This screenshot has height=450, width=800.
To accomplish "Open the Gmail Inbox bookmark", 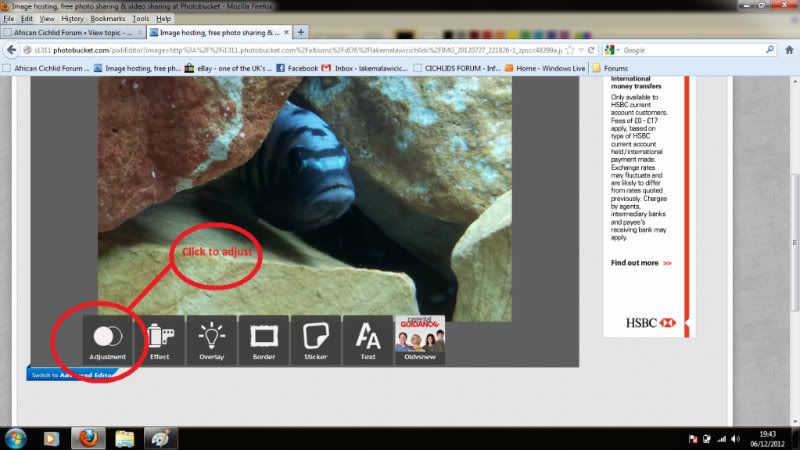I will [x=365, y=68].
